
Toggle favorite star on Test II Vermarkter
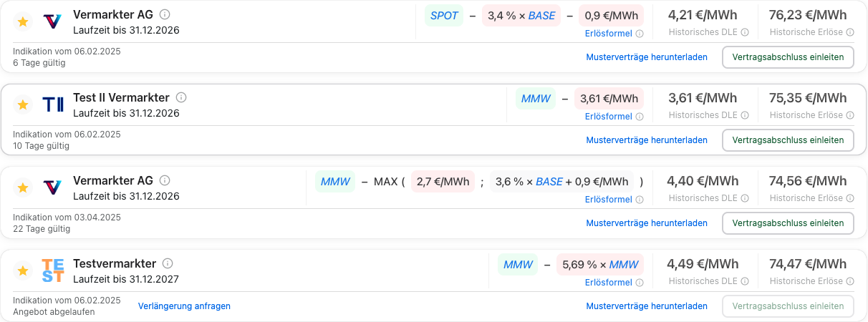(23, 105)
